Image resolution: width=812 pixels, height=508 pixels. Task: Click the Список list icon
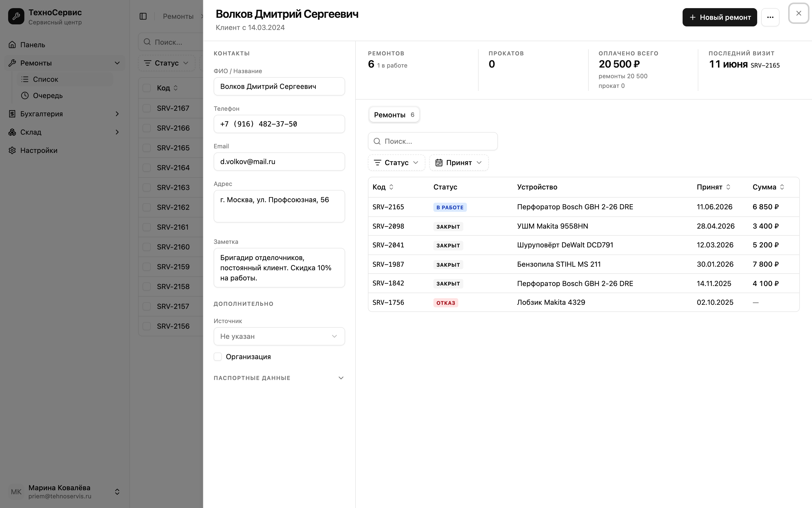(x=25, y=79)
